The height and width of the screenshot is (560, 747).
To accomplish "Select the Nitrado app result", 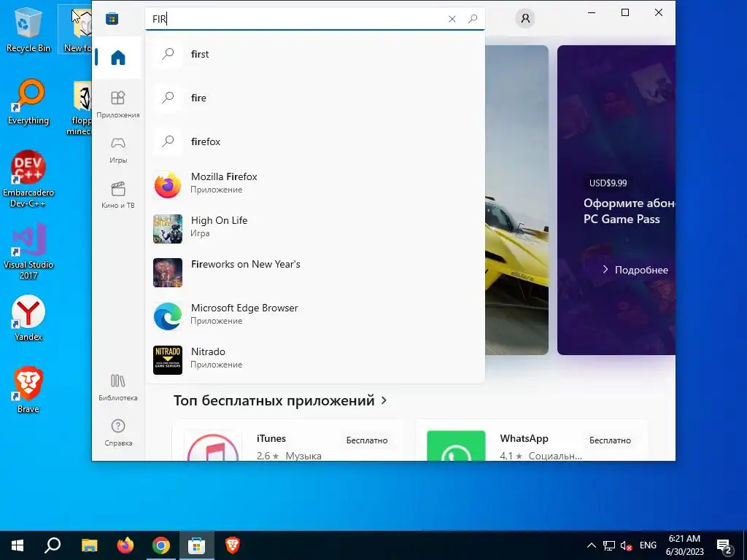I will [x=315, y=360].
